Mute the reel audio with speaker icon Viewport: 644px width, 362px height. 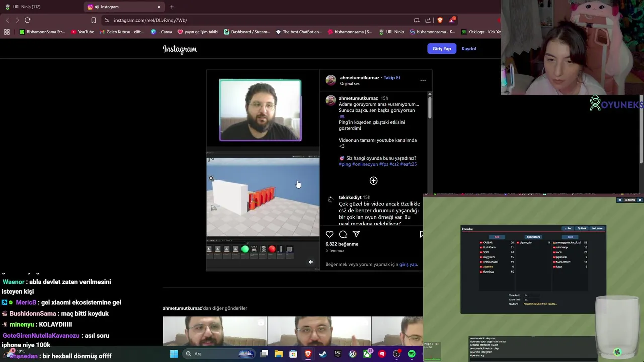310,262
